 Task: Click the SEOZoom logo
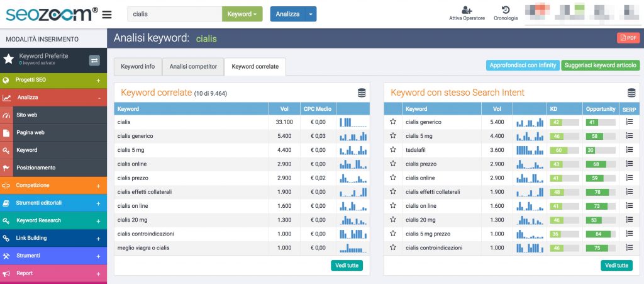click(x=52, y=14)
